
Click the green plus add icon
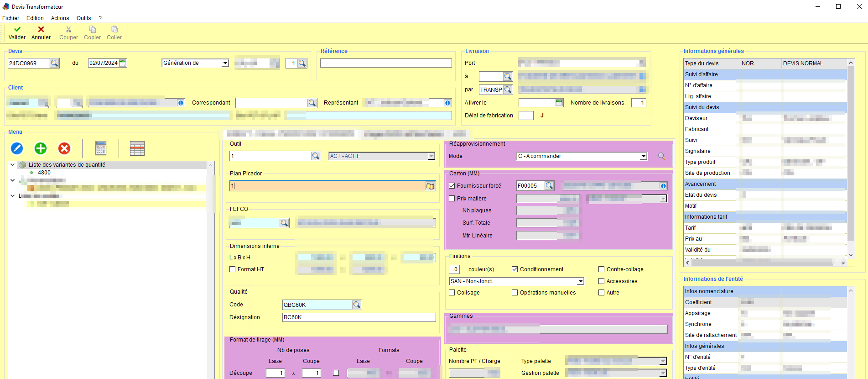pyautogui.click(x=41, y=148)
